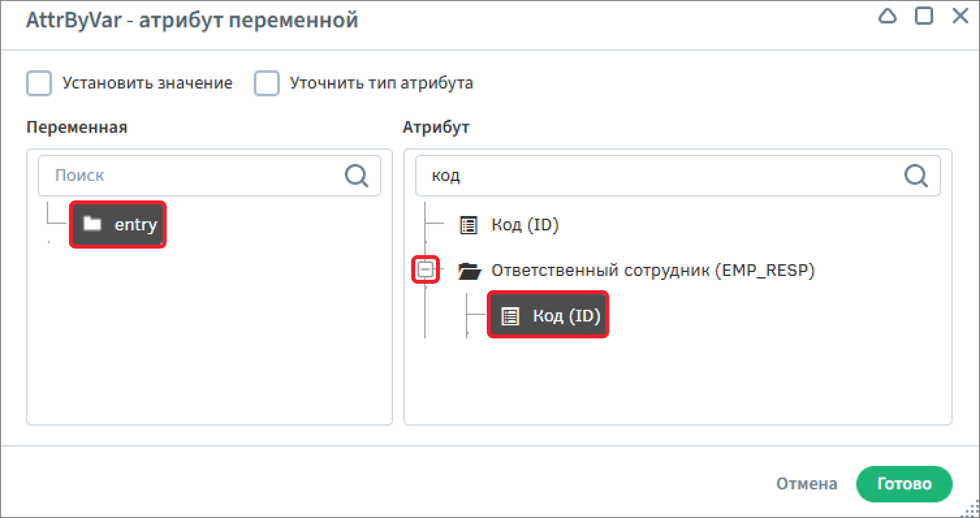Enable the Установить значение checkbox
This screenshot has width=980, height=518.
click(x=39, y=84)
